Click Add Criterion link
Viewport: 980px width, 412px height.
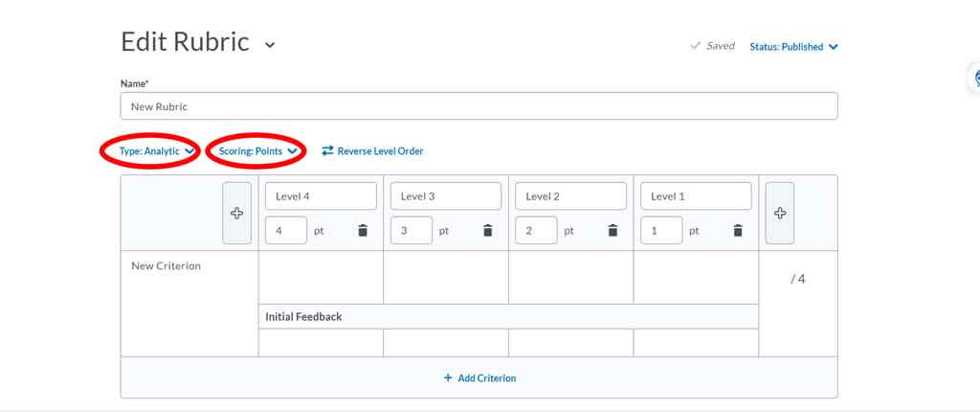(x=479, y=378)
